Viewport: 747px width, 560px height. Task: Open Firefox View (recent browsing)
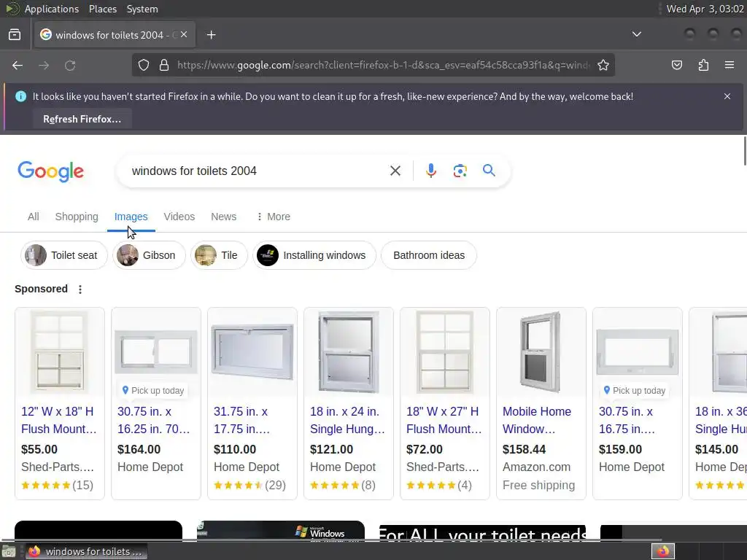tap(15, 35)
